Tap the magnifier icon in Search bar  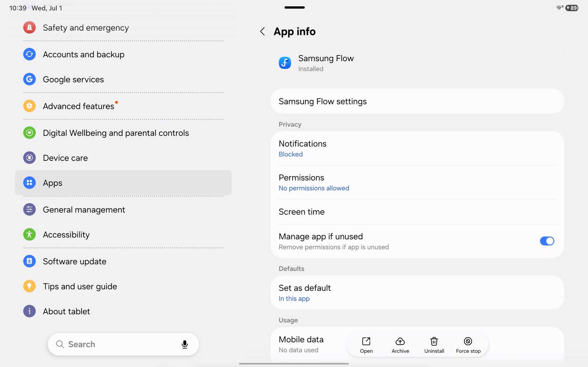tap(60, 344)
